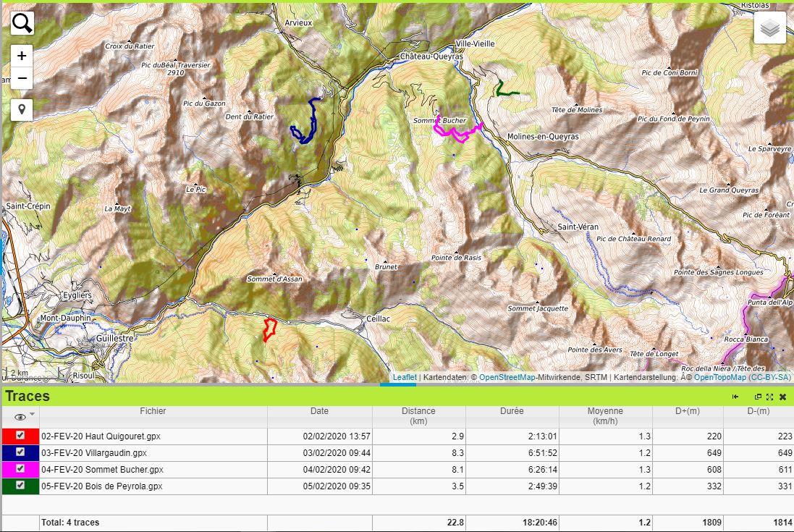Zoom out of the map
The image size is (794, 532).
coord(22,78)
